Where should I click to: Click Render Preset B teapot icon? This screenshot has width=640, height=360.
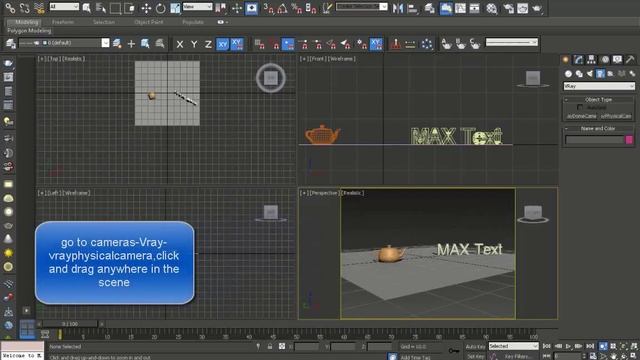pos(461,44)
